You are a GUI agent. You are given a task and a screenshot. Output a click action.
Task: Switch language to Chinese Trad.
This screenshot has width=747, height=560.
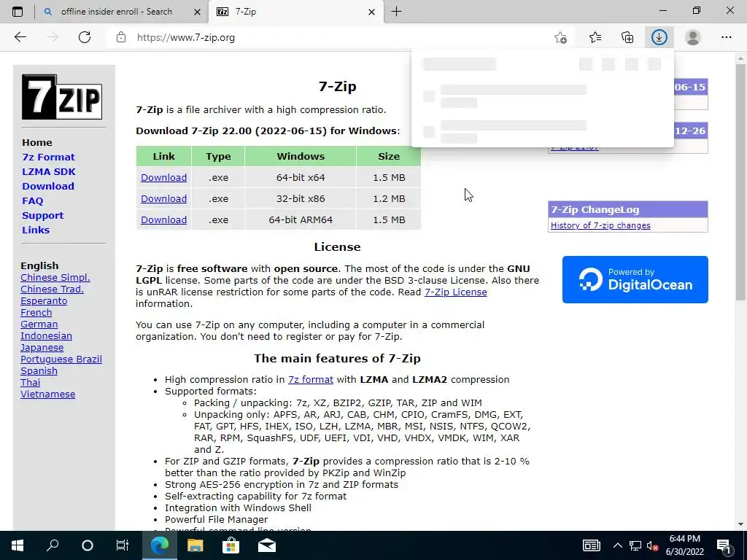52,289
